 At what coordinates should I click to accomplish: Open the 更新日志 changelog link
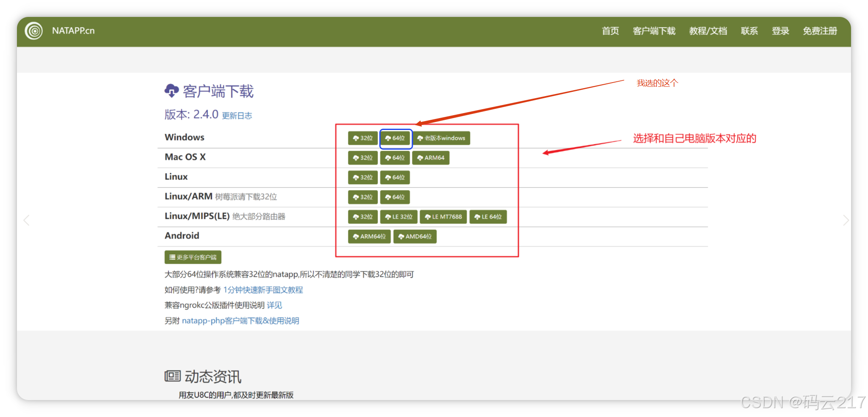(237, 116)
